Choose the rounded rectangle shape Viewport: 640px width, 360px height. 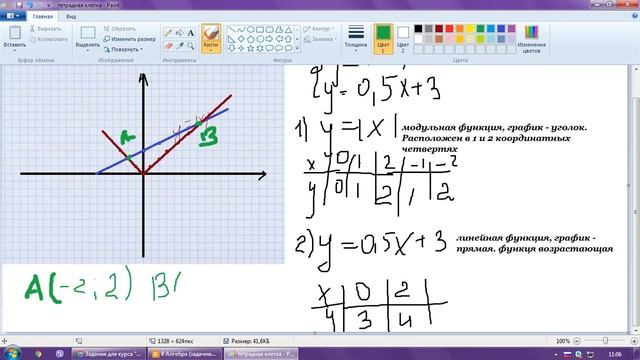[269, 29]
